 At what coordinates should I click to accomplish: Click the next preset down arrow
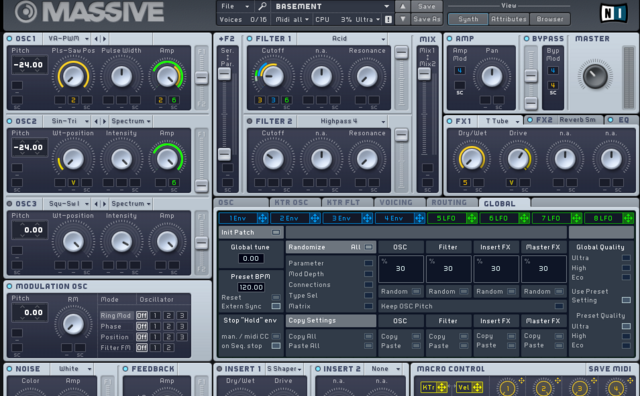[402, 19]
